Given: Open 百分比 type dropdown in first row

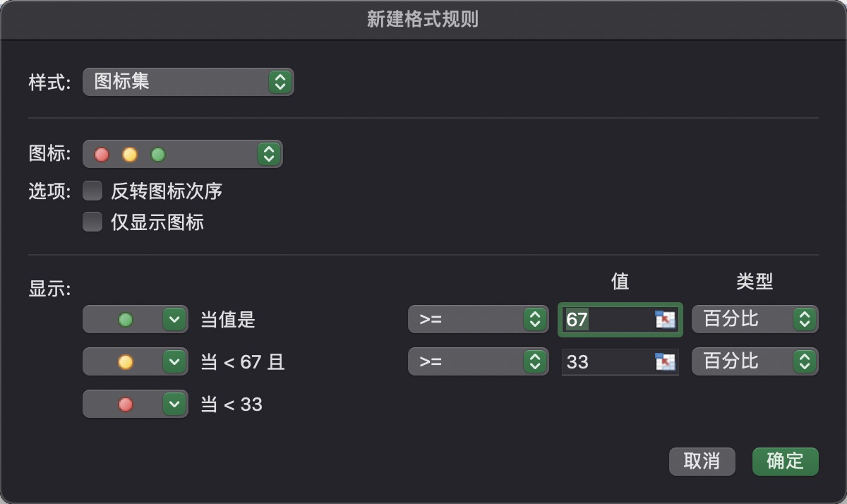Looking at the screenshot, I should [x=755, y=320].
